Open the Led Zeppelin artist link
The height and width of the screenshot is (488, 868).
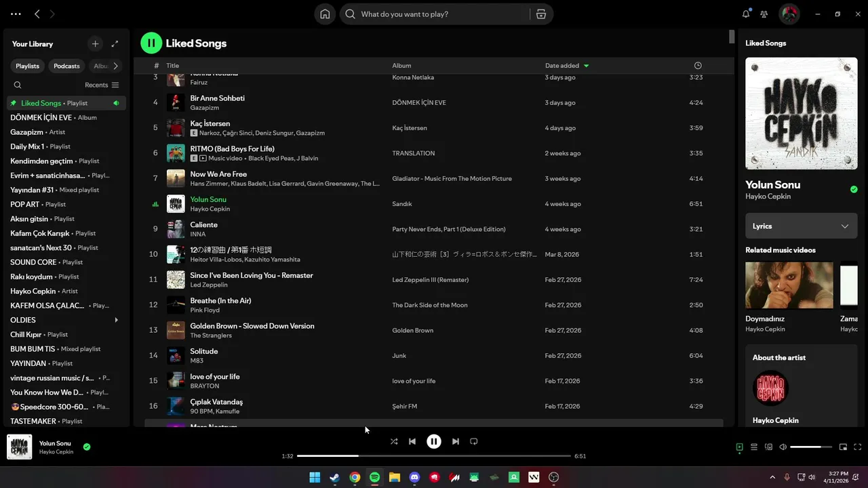[x=209, y=285]
